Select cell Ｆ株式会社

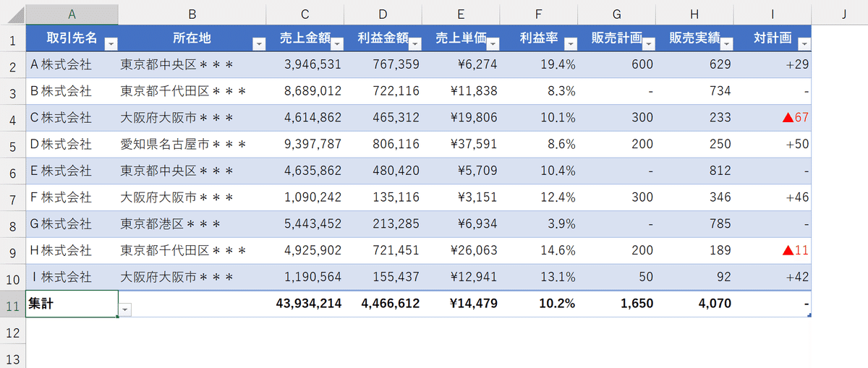click(72, 197)
